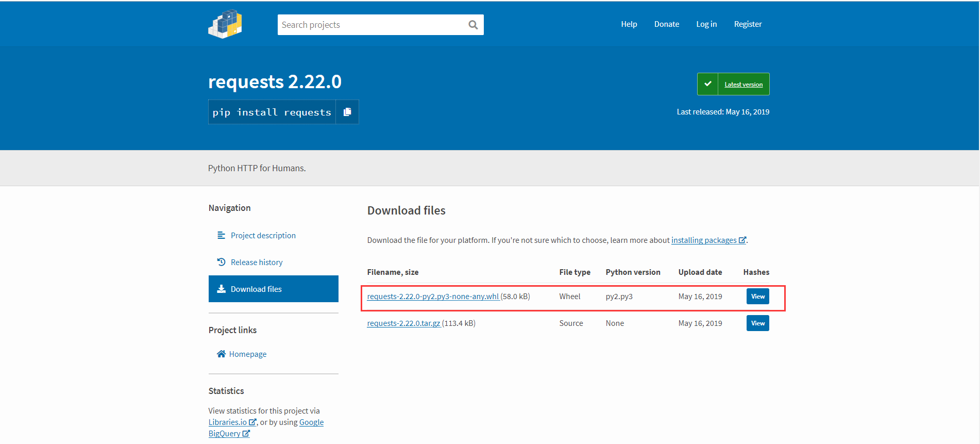Screen dimensions: 980x444
Task: Open the Help page
Action: click(x=629, y=24)
